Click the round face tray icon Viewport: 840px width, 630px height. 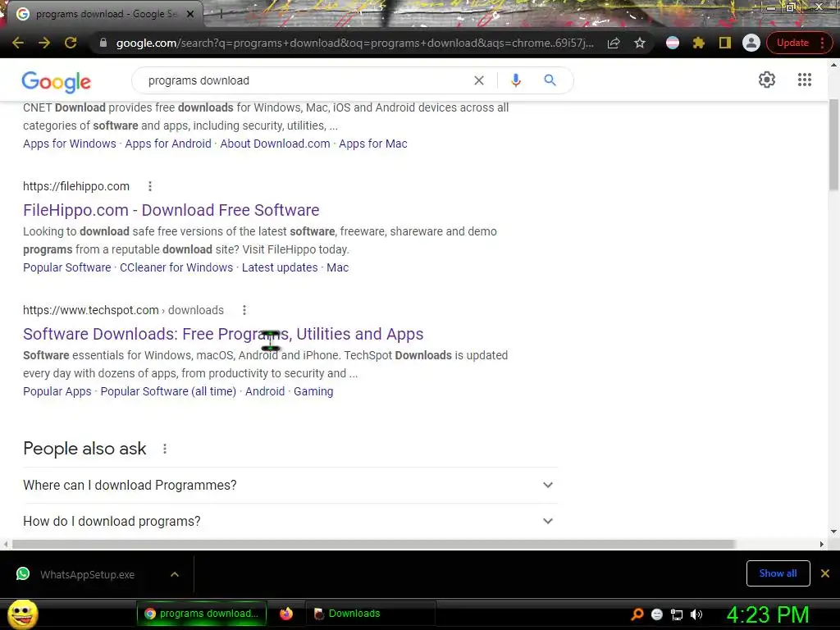pos(657,614)
